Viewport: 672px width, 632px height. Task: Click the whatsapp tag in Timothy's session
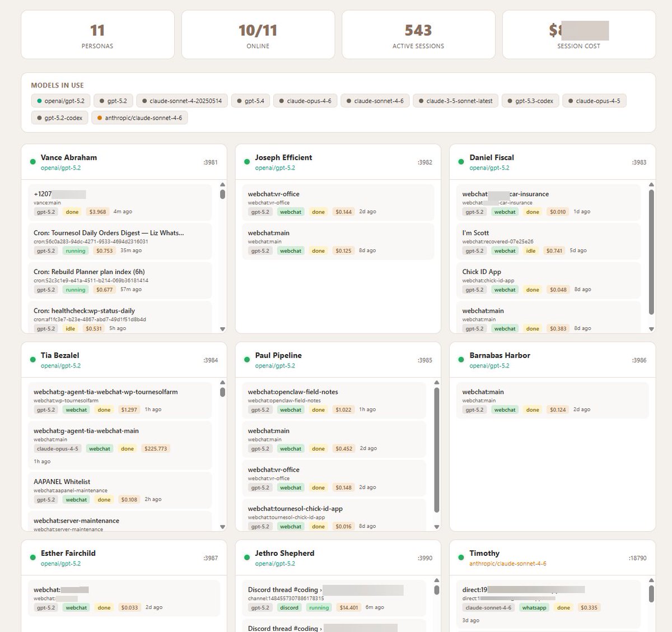pos(534,607)
